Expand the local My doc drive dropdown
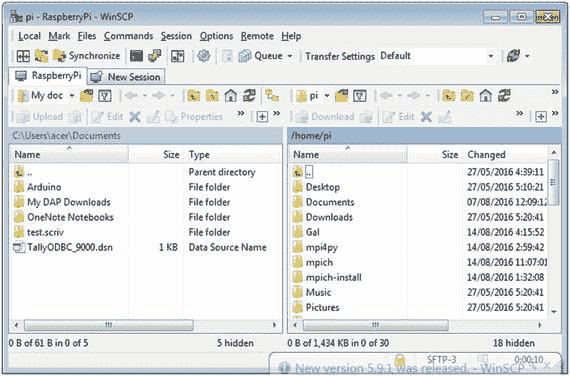The height and width of the screenshot is (376, 570). (72, 96)
